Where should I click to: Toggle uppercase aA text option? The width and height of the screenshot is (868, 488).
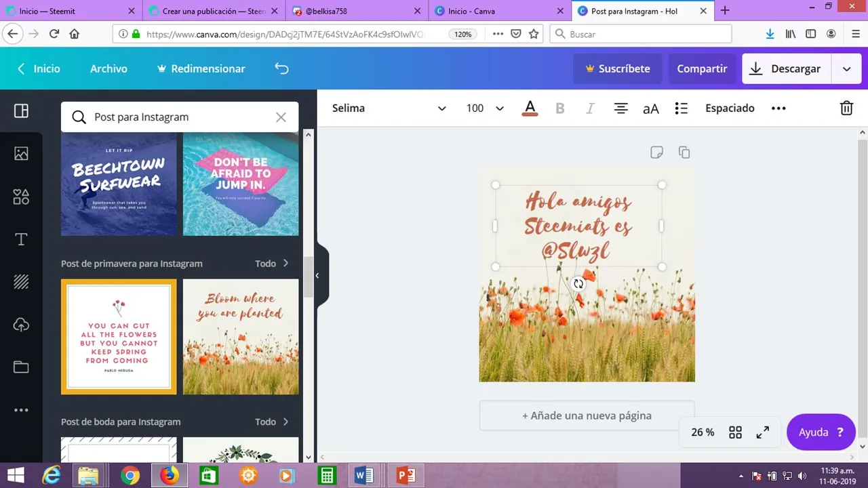[x=650, y=108]
